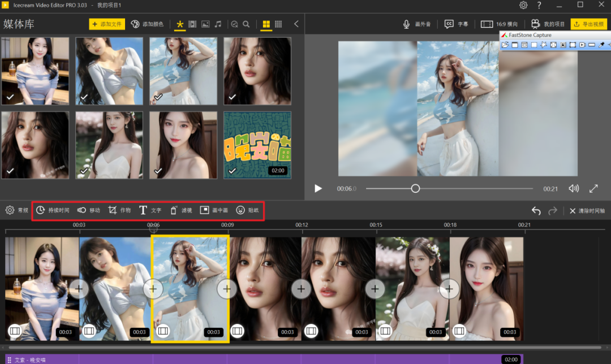Click the timeline playhead marker at 00:06

(x=153, y=229)
